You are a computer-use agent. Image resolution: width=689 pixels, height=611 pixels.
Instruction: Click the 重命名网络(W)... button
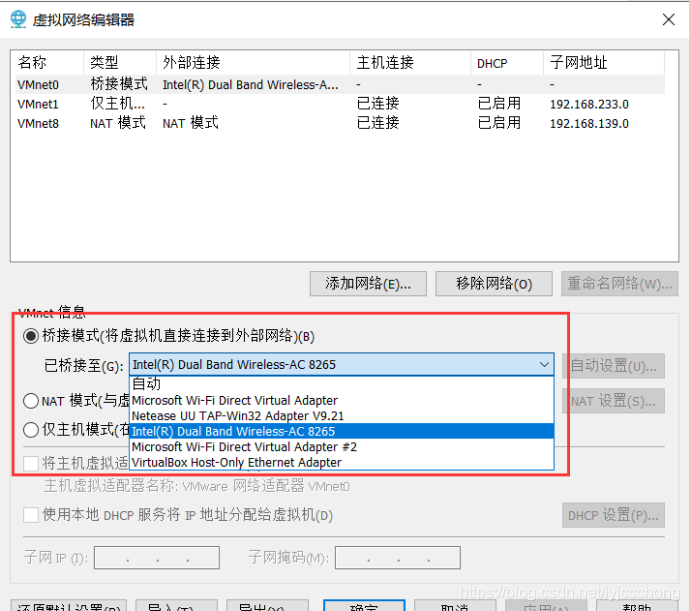click(x=620, y=284)
